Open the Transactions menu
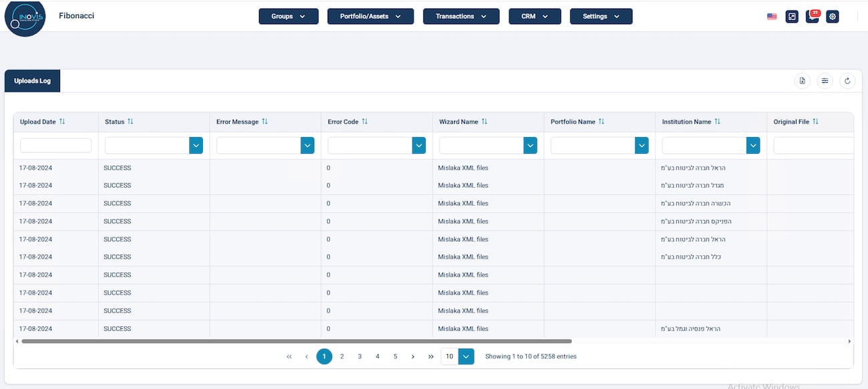This screenshot has height=389, width=868. click(461, 17)
